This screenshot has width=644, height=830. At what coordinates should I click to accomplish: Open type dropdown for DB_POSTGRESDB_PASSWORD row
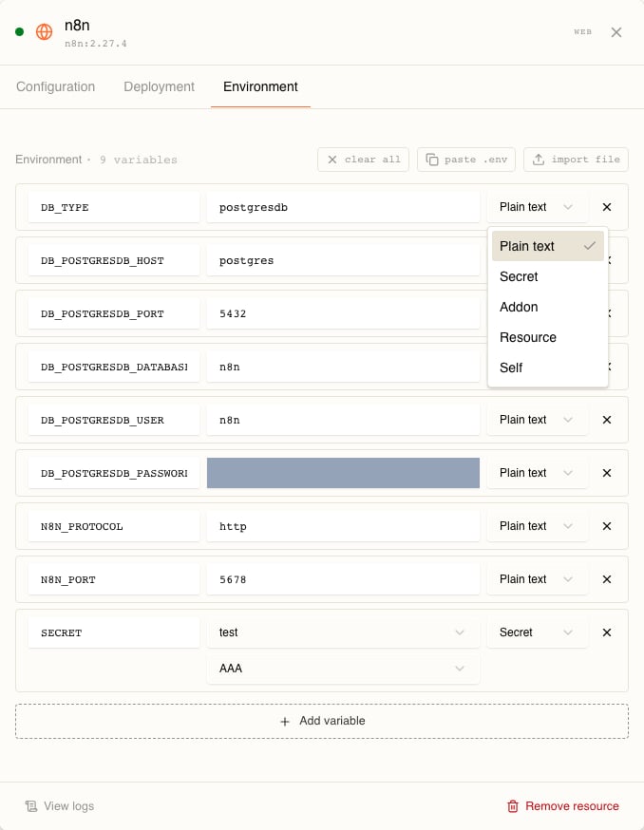pyautogui.click(x=537, y=473)
